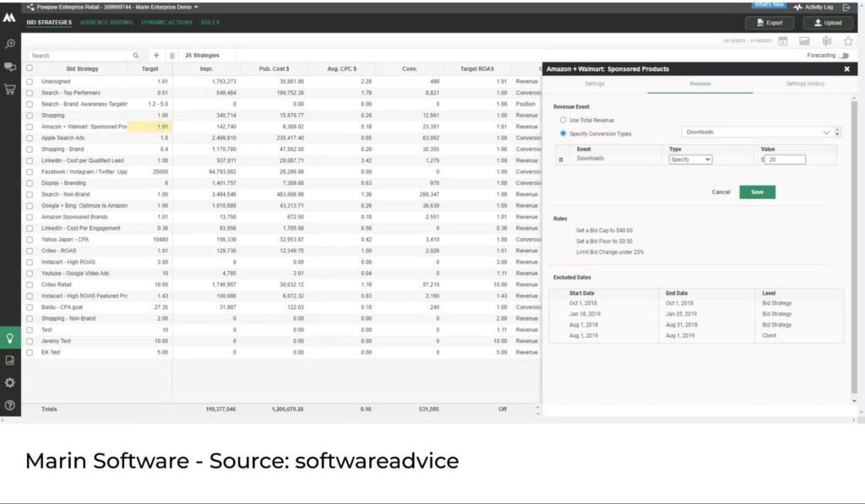Click the Limit Bid Change under 25% rule

pyautogui.click(x=610, y=252)
